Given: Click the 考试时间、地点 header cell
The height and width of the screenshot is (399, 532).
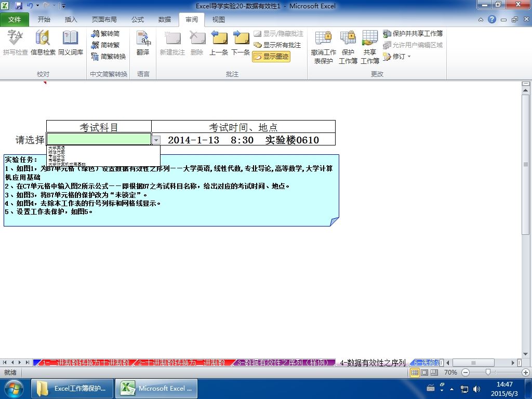Looking at the screenshot, I should [243, 127].
